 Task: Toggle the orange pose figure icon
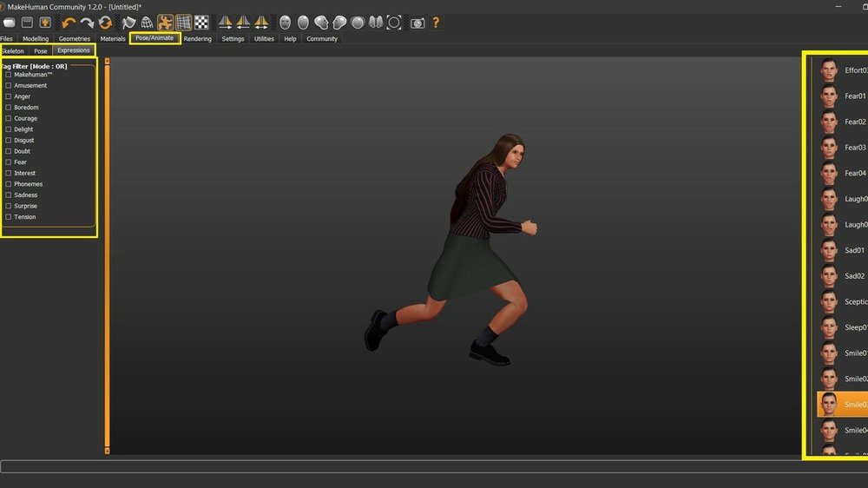[165, 23]
